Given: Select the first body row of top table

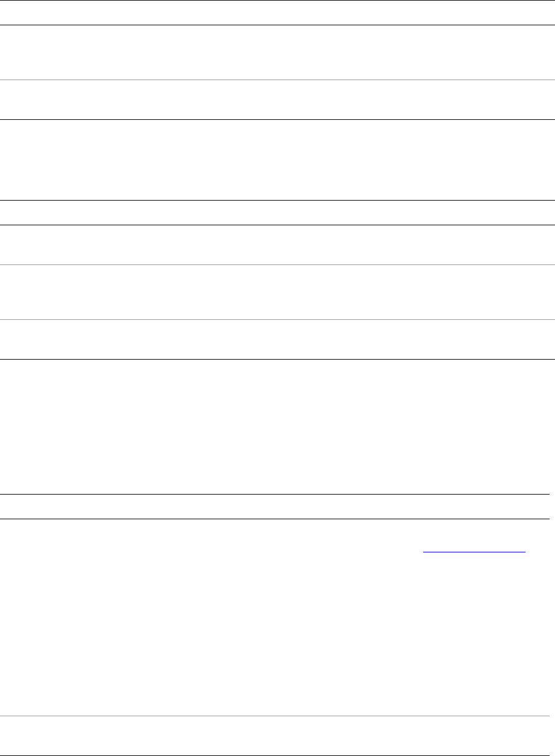Looking at the screenshot, I should click(x=277, y=52).
